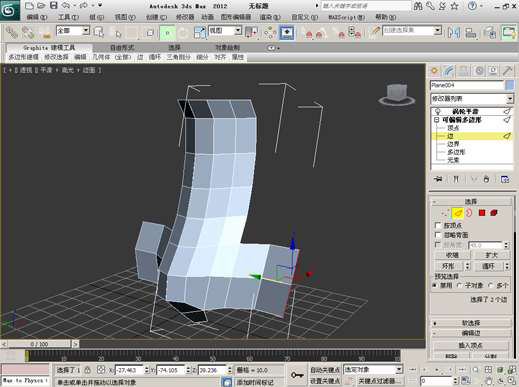Click the Pin Stack icon below modifier stack
This screenshot has width=519, height=387.
(x=438, y=179)
